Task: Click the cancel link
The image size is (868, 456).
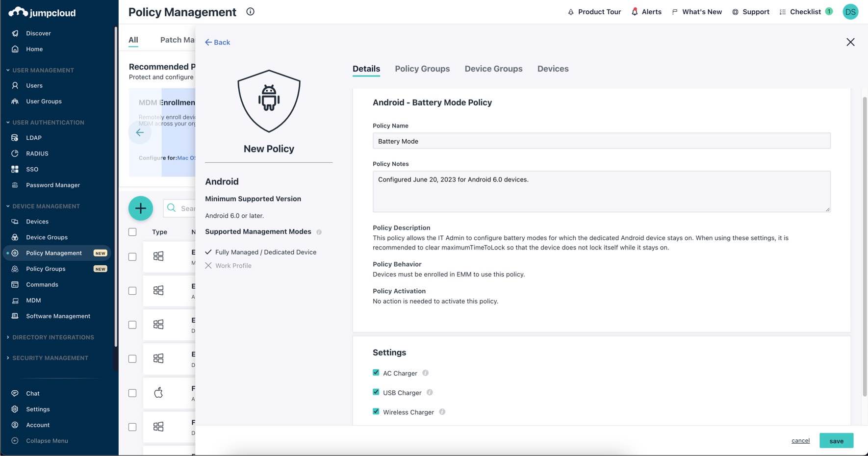Action: pos(800,441)
